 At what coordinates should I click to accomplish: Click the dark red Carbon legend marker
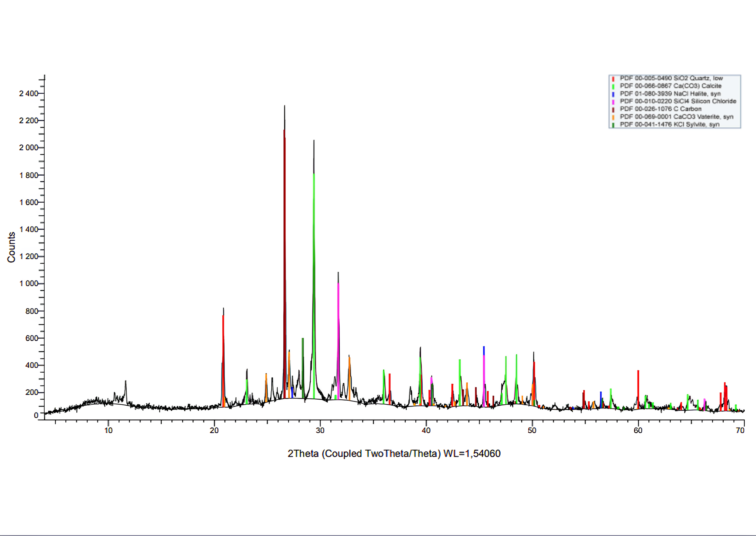pyautogui.click(x=613, y=110)
